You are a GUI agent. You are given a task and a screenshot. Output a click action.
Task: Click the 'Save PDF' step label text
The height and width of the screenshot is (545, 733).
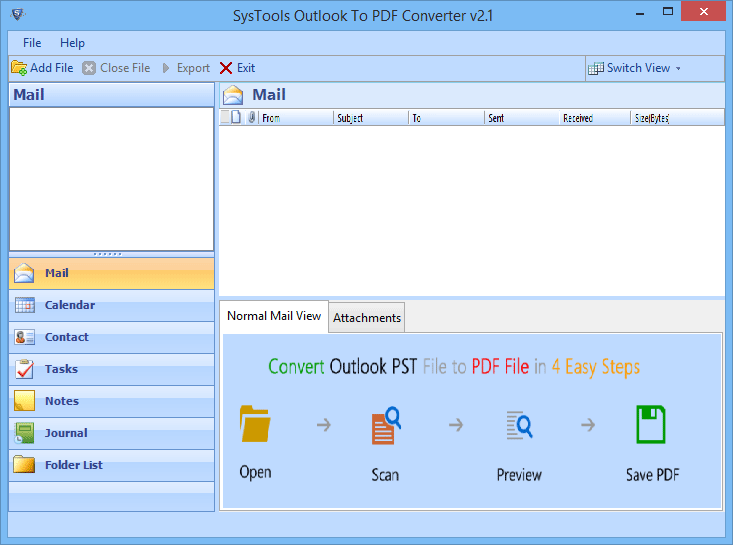[653, 475]
